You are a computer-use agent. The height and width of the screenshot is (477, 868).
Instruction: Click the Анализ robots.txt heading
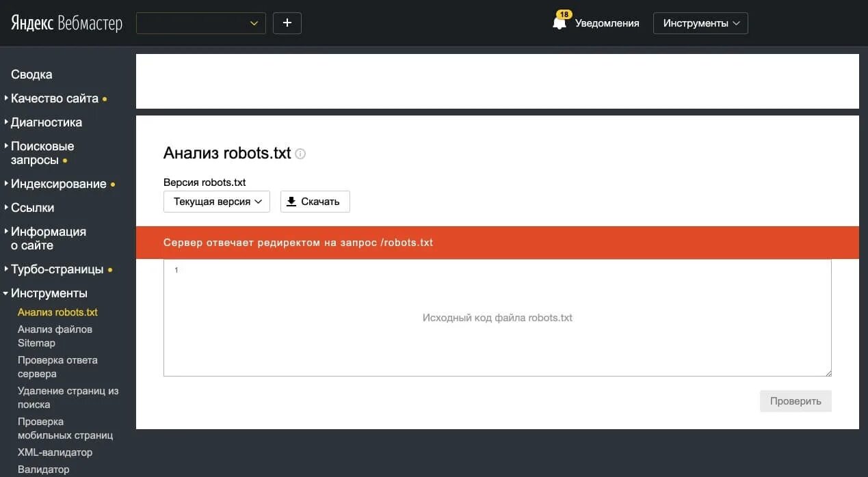pyautogui.click(x=227, y=153)
